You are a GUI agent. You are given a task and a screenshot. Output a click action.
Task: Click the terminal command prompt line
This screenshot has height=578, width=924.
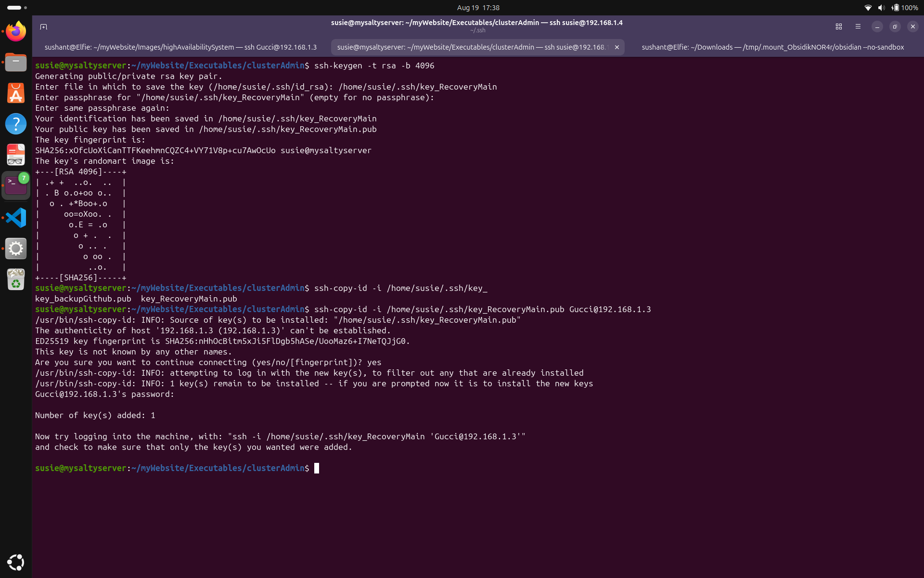177,468
